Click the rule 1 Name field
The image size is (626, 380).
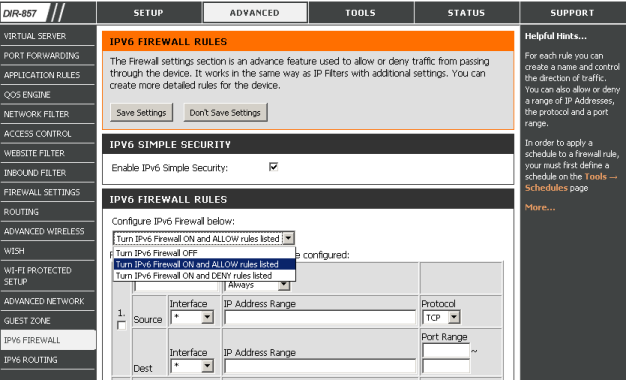click(176, 286)
